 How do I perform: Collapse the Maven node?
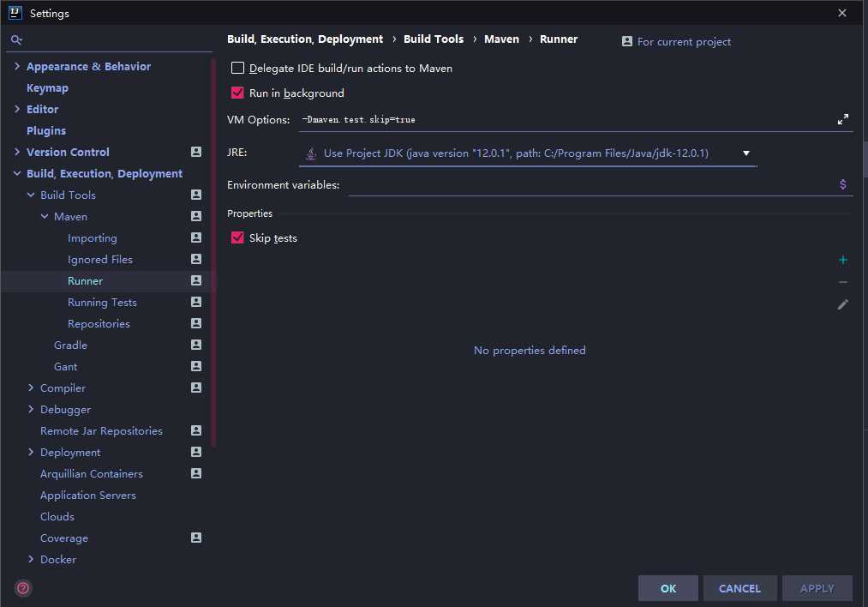(45, 217)
